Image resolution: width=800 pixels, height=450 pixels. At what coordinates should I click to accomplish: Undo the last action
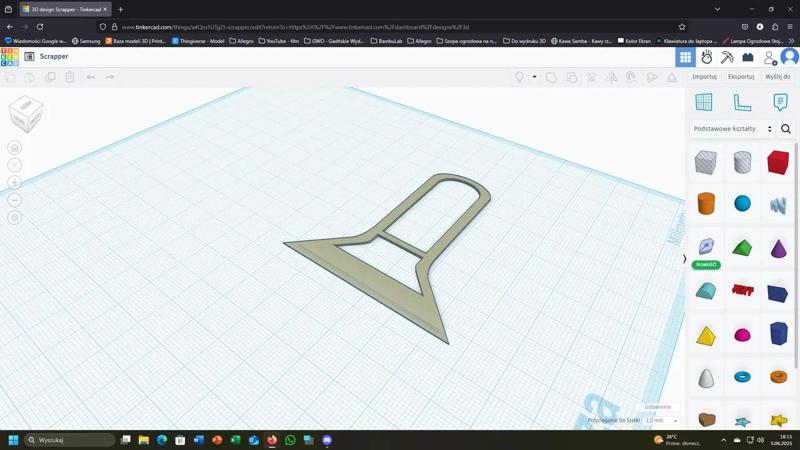90,77
